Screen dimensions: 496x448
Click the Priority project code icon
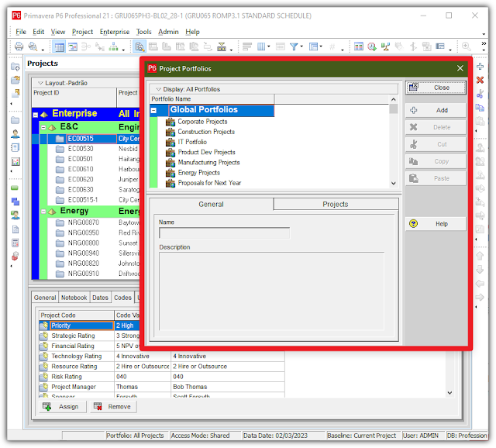tap(43, 326)
